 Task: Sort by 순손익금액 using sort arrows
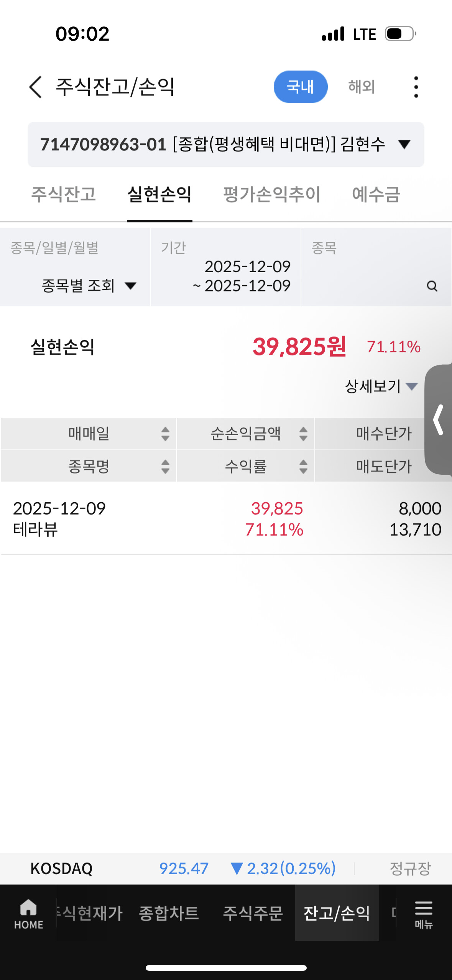303,434
